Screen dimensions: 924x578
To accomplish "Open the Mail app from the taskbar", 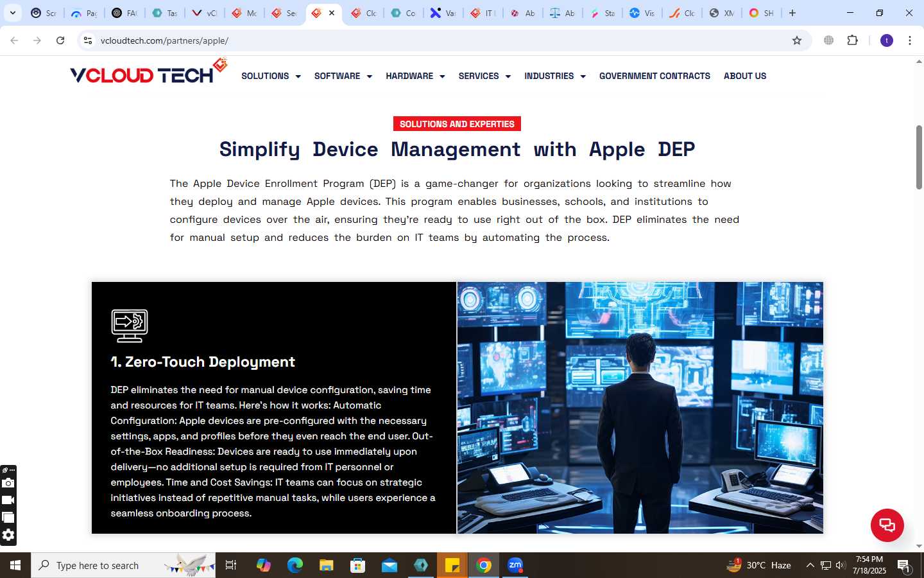I will tap(389, 565).
